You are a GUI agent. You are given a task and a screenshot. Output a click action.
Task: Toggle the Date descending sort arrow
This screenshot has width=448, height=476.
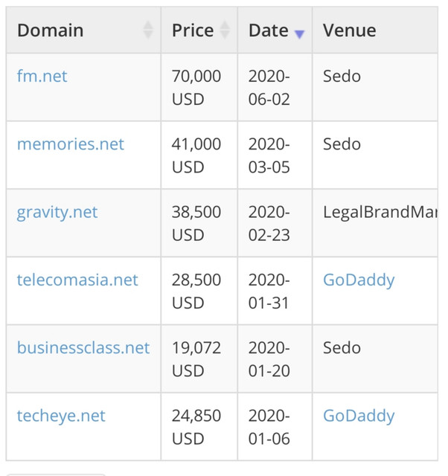pyautogui.click(x=299, y=34)
